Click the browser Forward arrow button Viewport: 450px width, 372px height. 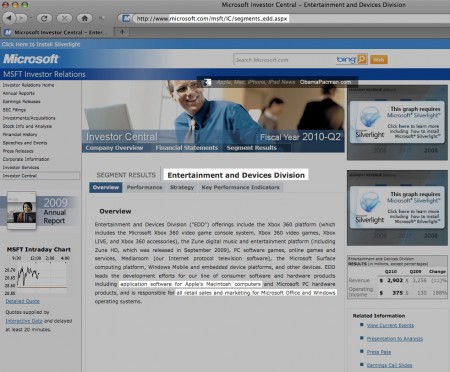(x=22, y=18)
